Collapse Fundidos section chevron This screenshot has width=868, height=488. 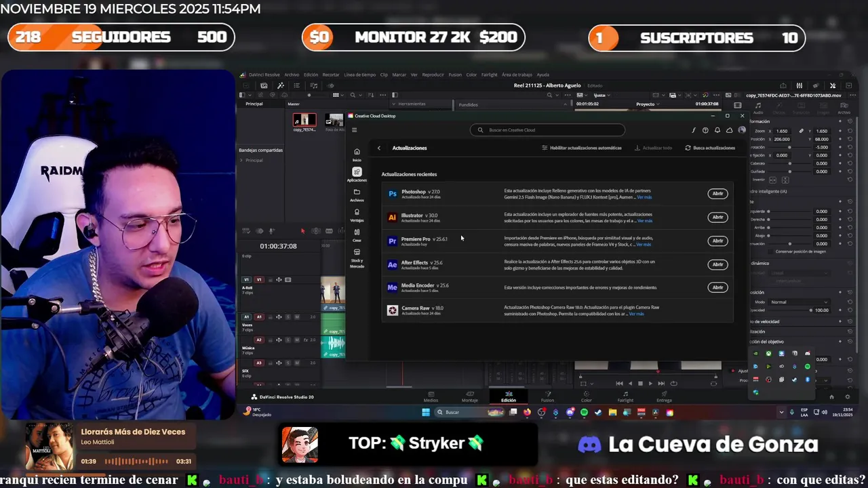click(566, 104)
